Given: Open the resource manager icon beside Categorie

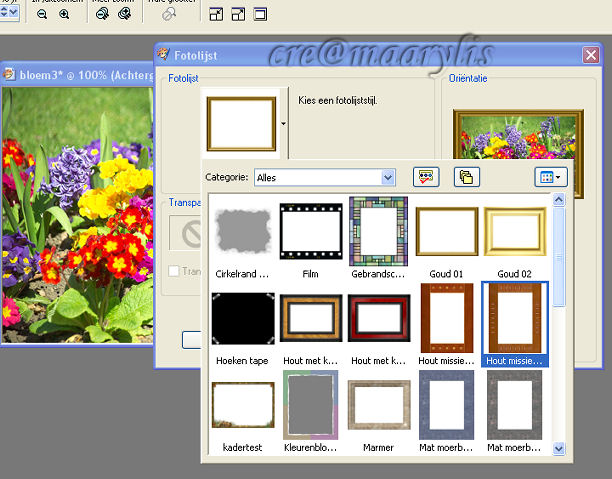Looking at the screenshot, I should tap(426, 177).
